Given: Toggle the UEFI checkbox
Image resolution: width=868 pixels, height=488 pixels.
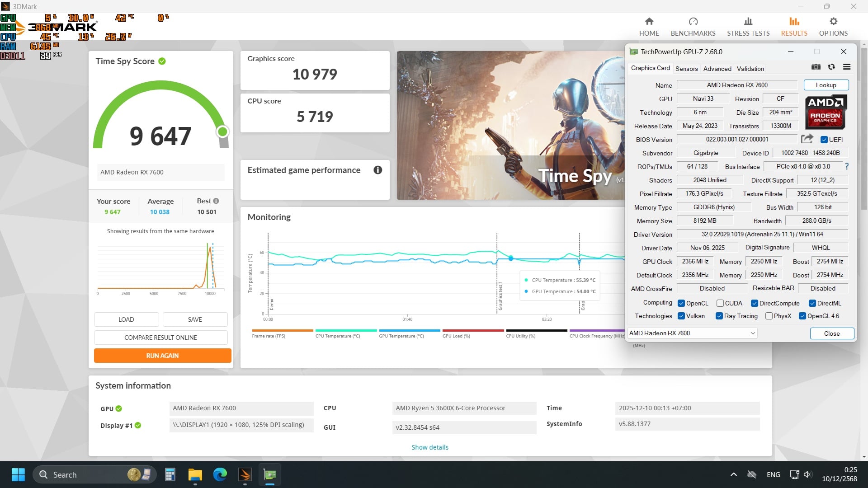Looking at the screenshot, I should 824,140.
